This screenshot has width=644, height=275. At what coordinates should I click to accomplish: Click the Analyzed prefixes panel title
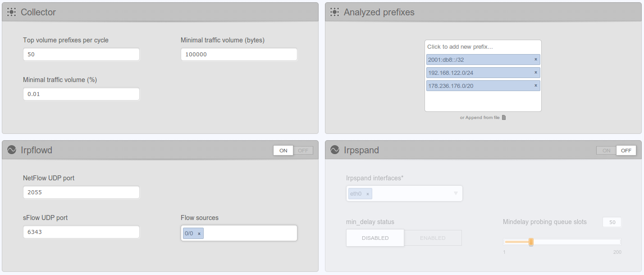379,12
